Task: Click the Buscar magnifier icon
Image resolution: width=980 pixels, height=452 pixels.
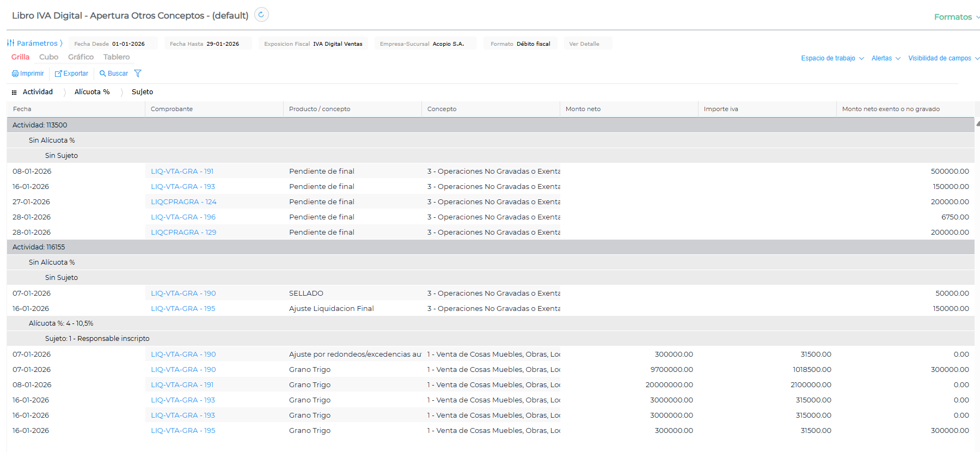Action: tap(102, 74)
